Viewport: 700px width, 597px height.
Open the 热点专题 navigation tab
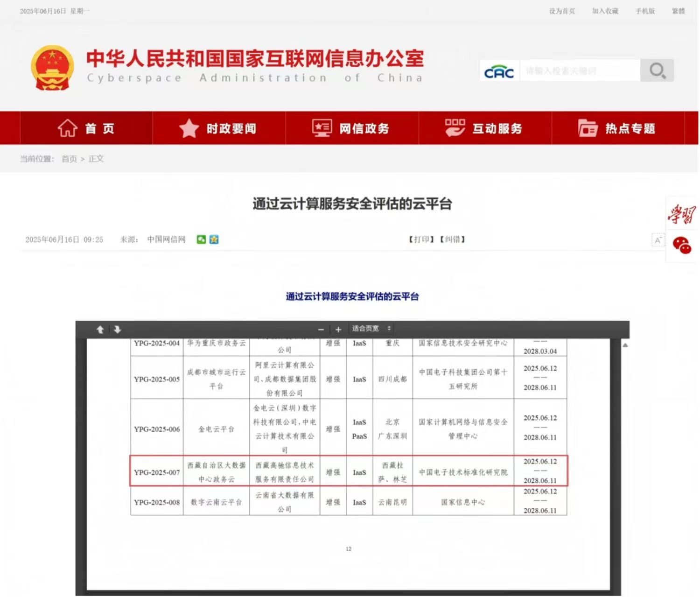(x=618, y=128)
